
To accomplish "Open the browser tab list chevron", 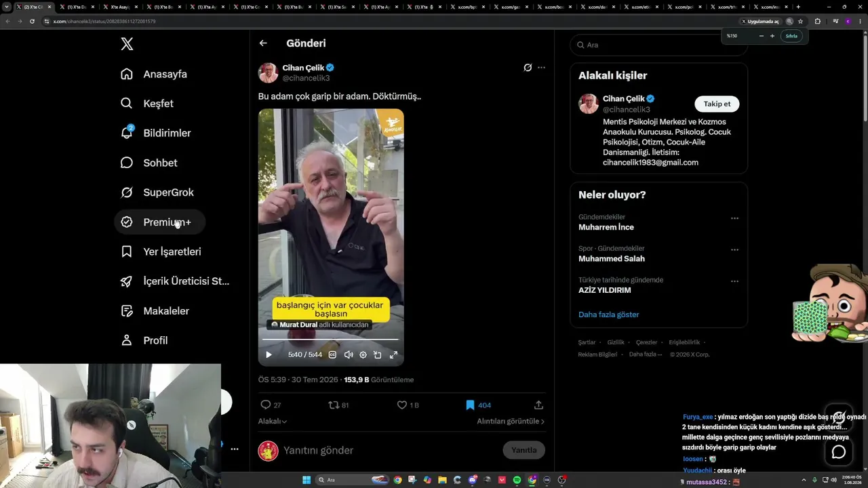I will tap(7, 7).
